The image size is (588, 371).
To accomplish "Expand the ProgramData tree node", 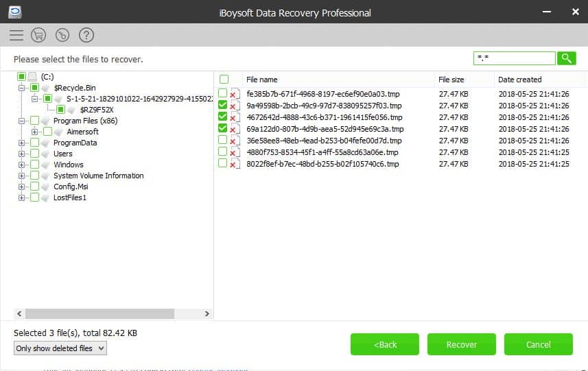I will pyautogui.click(x=21, y=143).
